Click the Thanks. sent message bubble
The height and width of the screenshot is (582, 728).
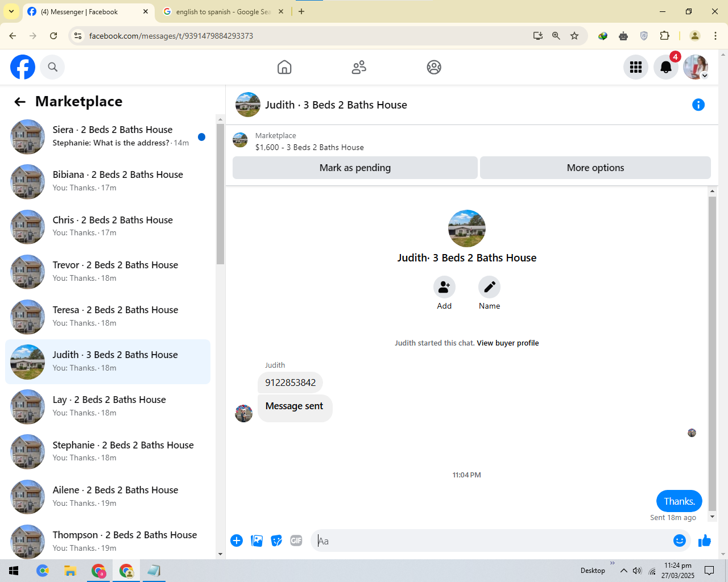(679, 501)
